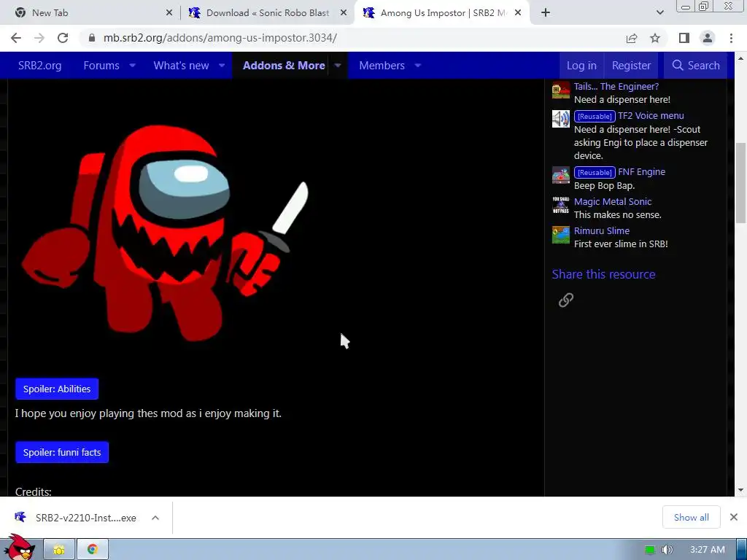Open the Tails... The Engineer? resource
The image size is (747, 560).
616,86
